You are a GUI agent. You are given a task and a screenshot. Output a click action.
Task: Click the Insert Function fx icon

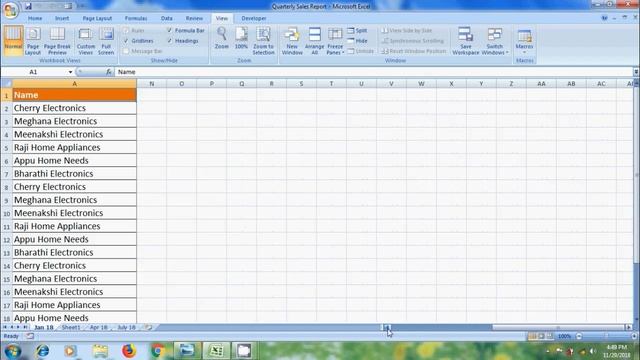[x=109, y=72]
